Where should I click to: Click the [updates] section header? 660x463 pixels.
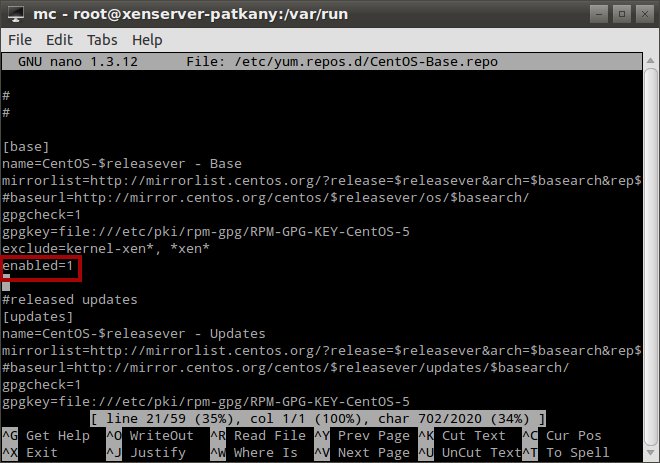[37, 317]
